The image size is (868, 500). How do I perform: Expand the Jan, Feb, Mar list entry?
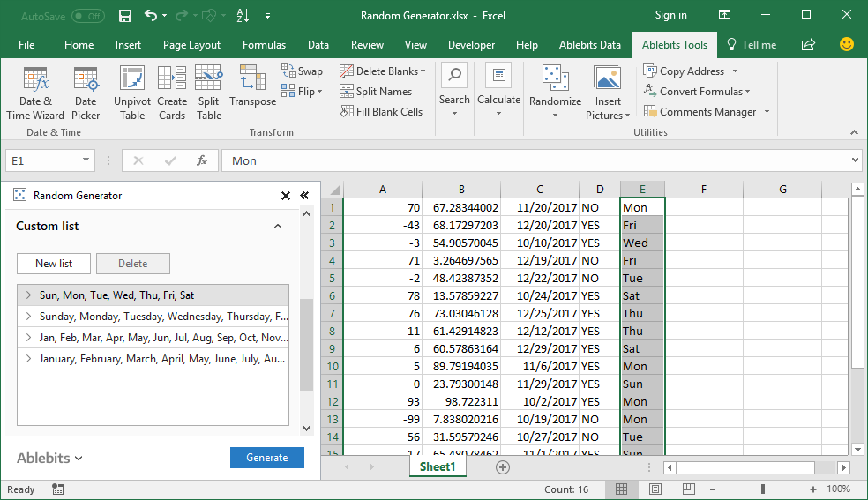coord(29,338)
